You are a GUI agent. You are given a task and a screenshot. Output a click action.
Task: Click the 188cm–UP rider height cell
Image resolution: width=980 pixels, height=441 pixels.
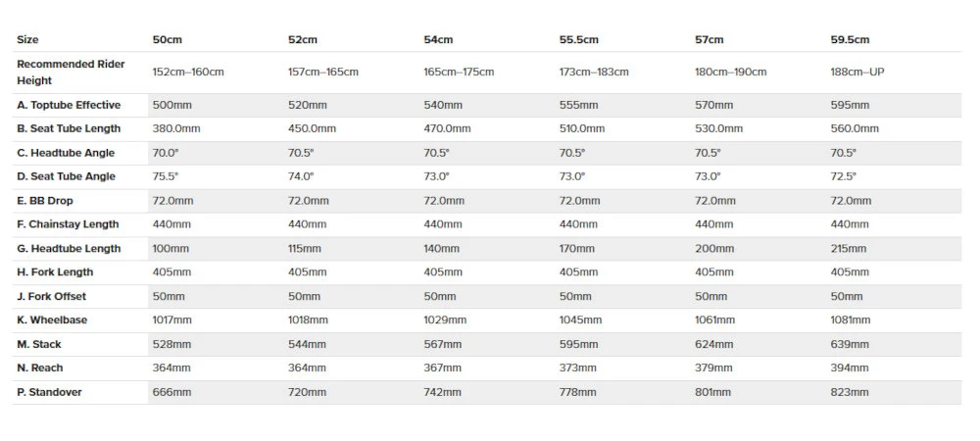click(857, 73)
